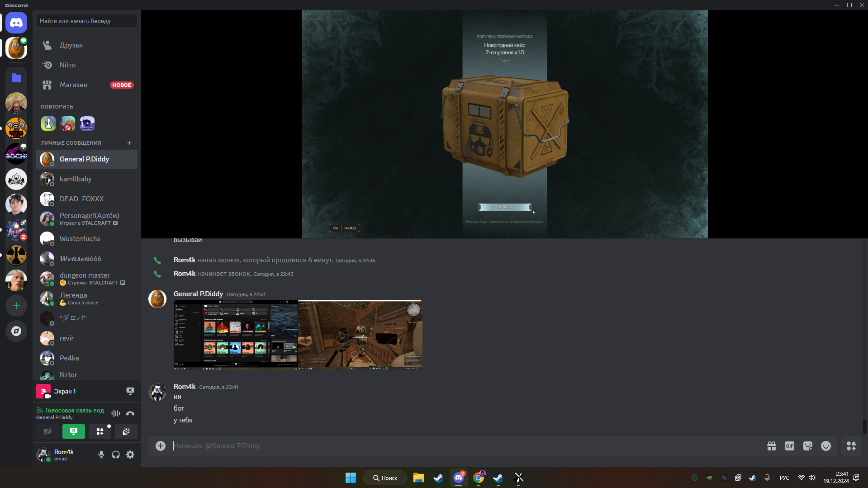Open File Explorer from taskbar
The image size is (868, 488).
[x=418, y=478]
